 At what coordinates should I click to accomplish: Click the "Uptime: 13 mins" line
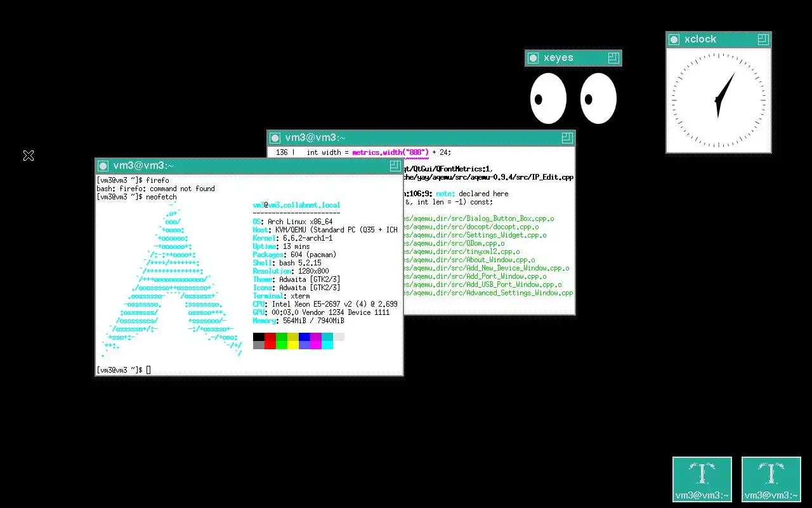pos(281,246)
